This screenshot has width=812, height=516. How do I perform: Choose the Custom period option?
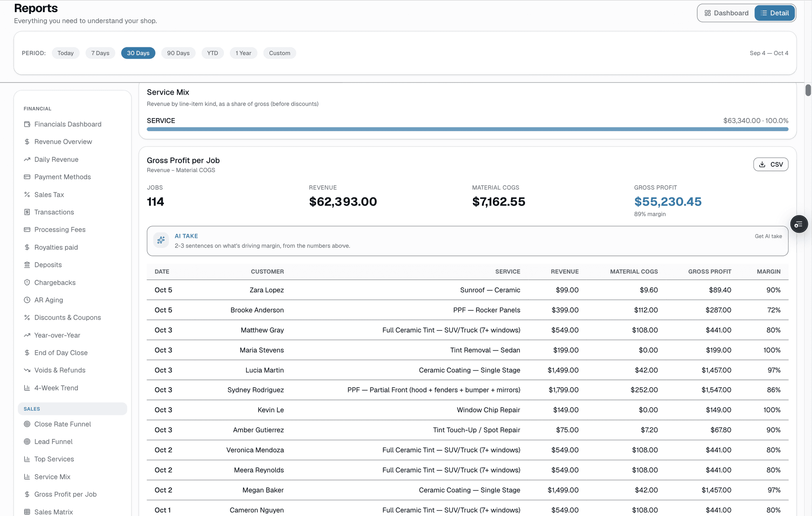tap(279, 53)
